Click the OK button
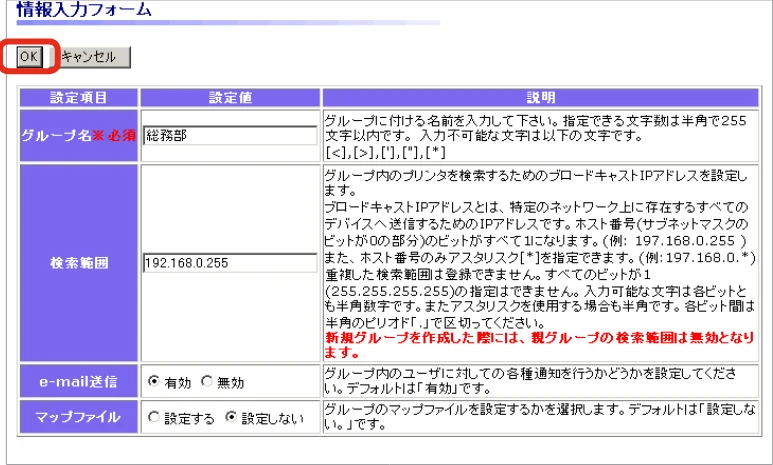773x465 pixels. click(x=29, y=56)
